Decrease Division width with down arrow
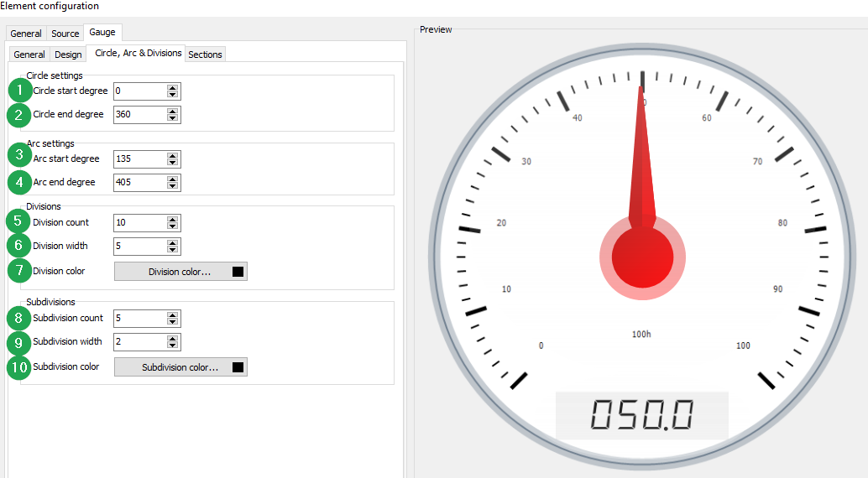 pyautogui.click(x=172, y=250)
